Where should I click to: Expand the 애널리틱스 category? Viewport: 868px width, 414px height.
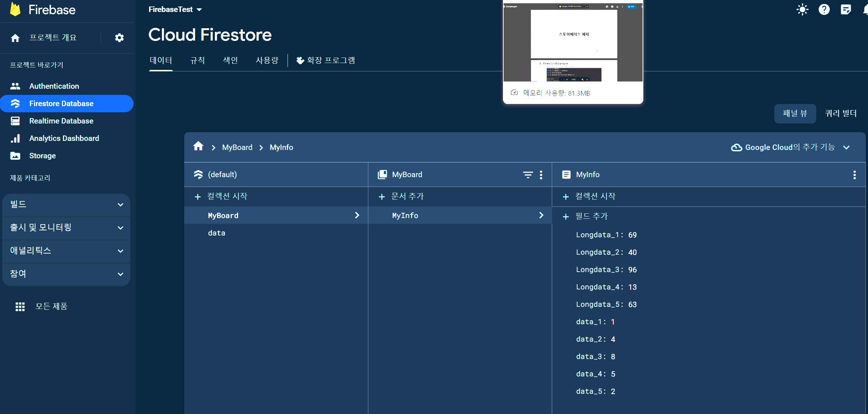[66, 251]
